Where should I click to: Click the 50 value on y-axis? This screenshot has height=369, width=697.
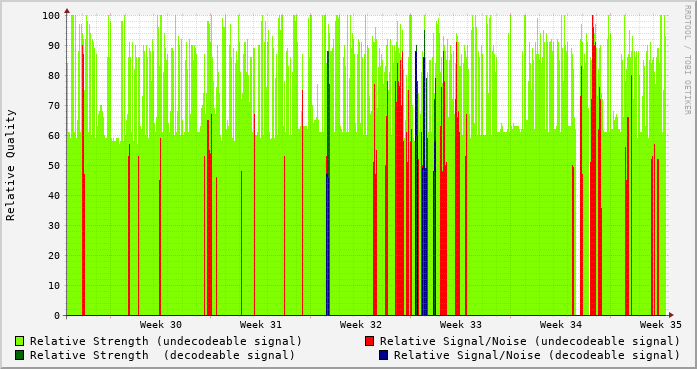point(54,165)
